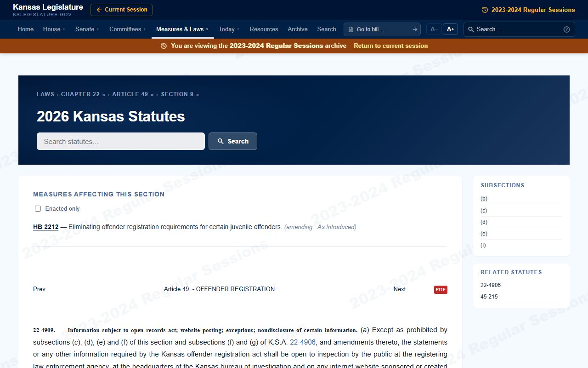Click the Current Session button
This screenshot has width=588, height=368.
pos(121,10)
